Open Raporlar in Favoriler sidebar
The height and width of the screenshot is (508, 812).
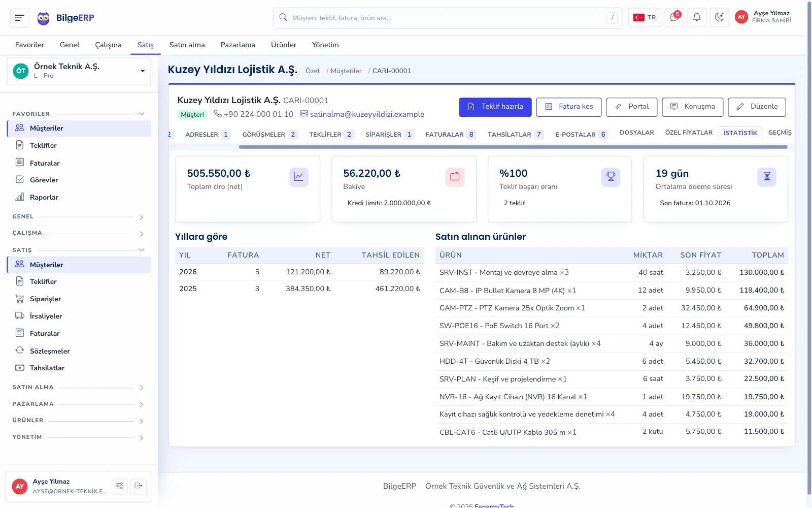(79, 197)
